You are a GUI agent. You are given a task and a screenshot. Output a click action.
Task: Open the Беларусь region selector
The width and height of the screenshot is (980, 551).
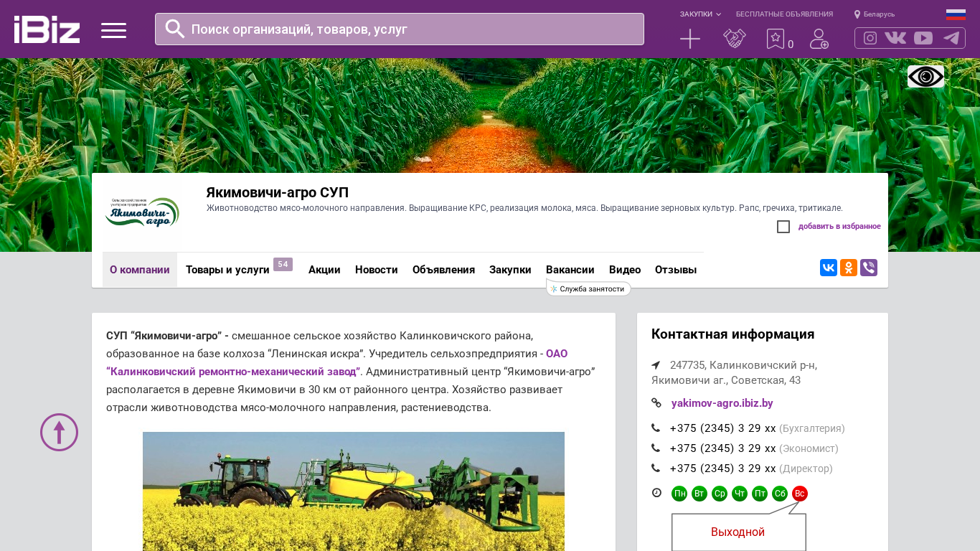point(879,14)
